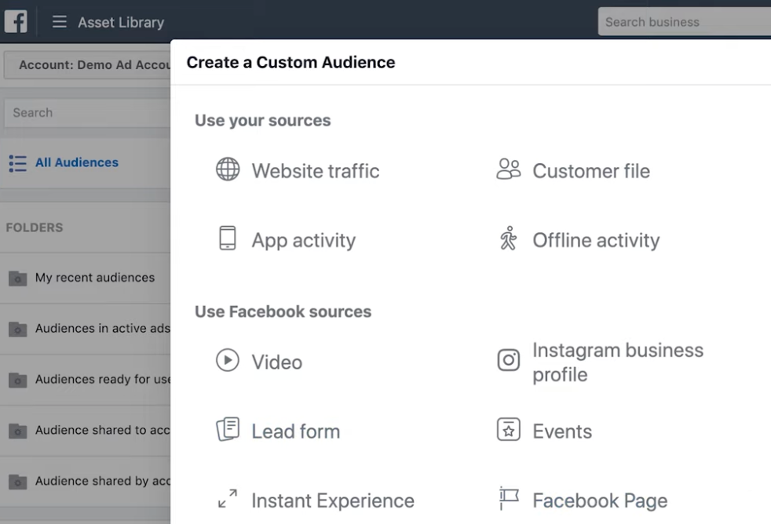Open the Audiences in active ads folder
The height and width of the screenshot is (524, 772).
pyautogui.click(x=102, y=328)
